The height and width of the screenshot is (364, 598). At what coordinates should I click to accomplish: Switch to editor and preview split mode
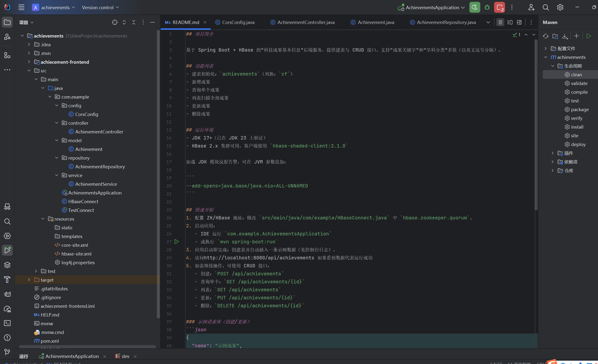click(510, 22)
